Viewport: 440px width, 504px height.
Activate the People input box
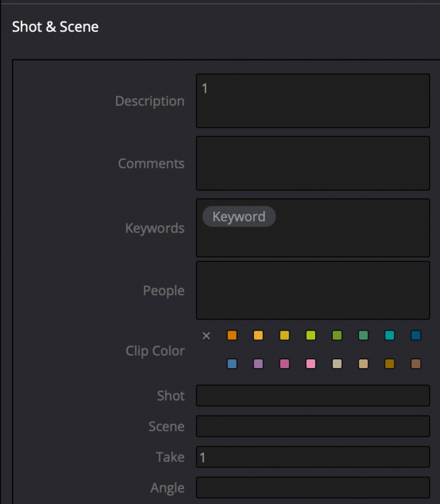pyautogui.click(x=312, y=290)
